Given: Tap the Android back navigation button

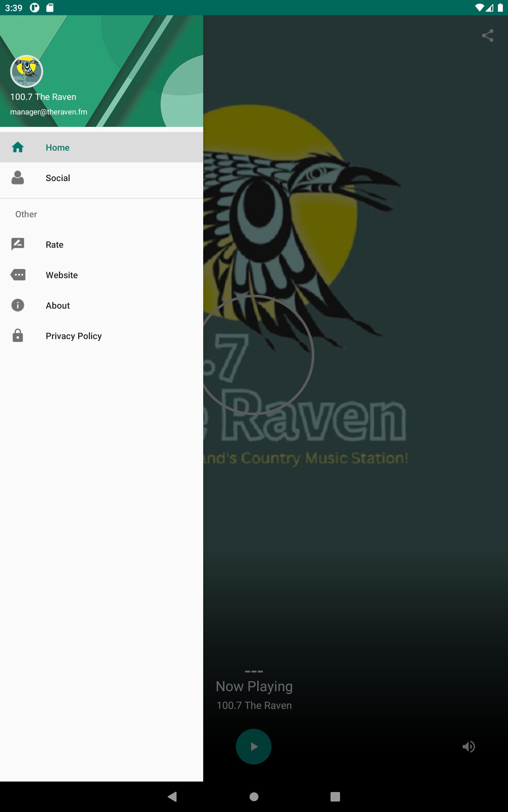Looking at the screenshot, I should (172, 796).
